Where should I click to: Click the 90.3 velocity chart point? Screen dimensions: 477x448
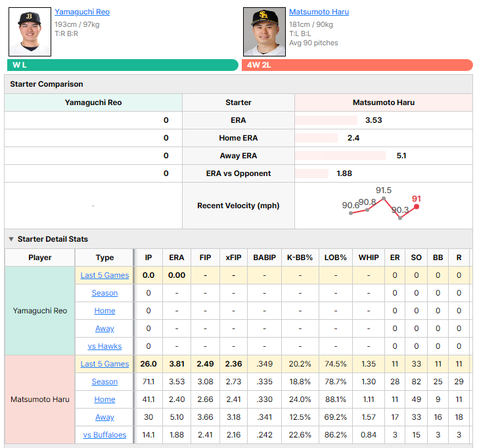400,218
